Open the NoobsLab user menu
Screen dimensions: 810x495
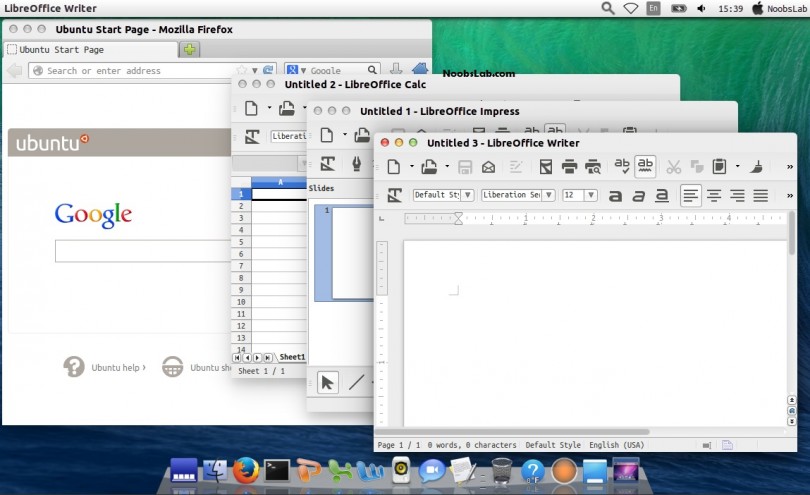[779, 8]
